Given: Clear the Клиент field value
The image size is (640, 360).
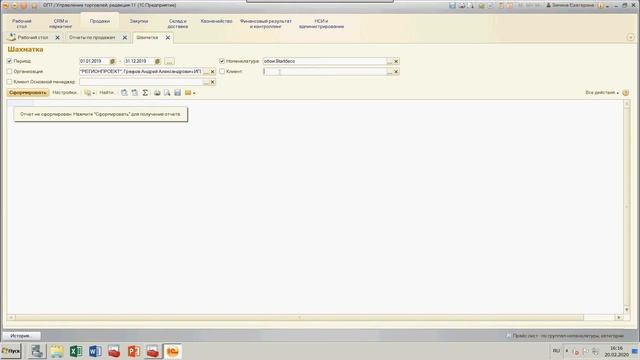Looking at the screenshot, I should coord(396,71).
